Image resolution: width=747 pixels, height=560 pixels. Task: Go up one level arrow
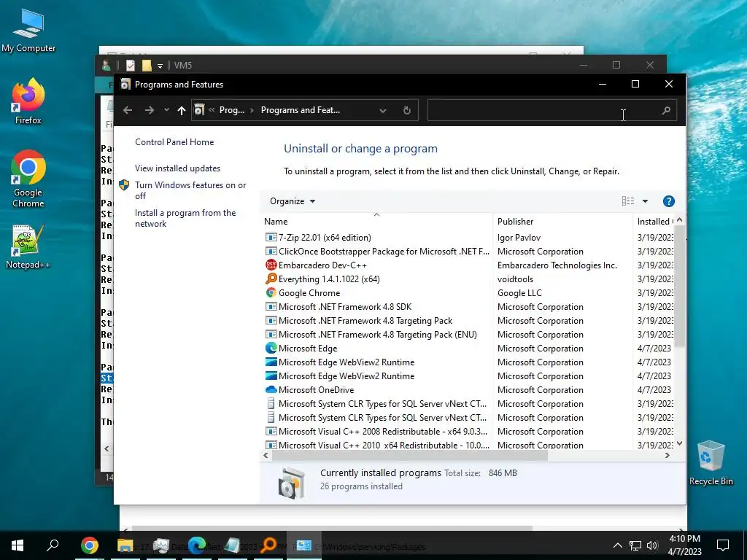point(182,111)
